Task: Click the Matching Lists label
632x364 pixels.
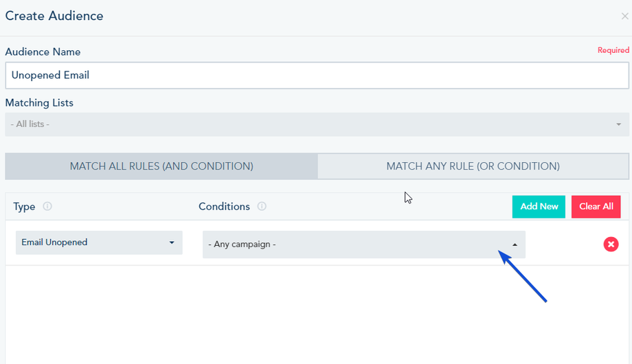Action: (x=39, y=103)
